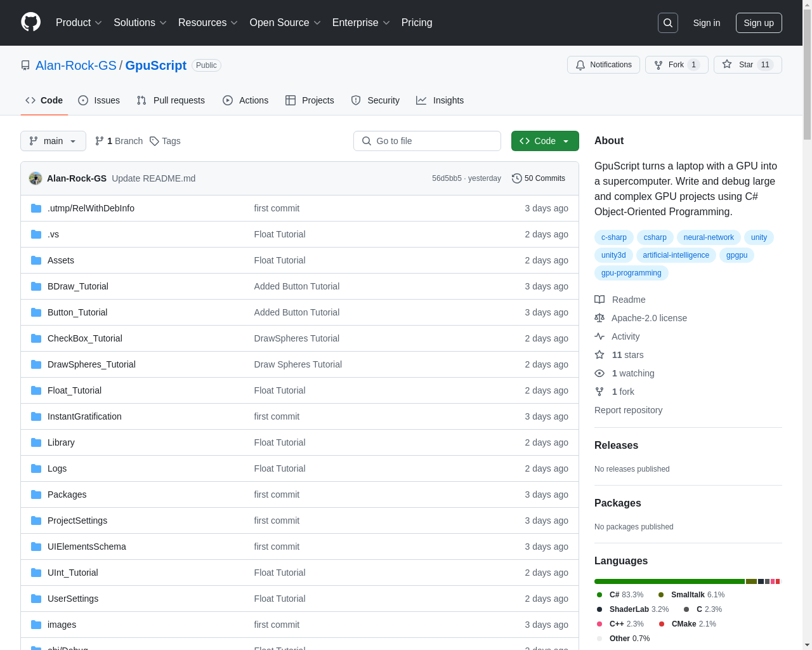Click the folder icon for images
This screenshot has height=650, width=812.
[x=36, y=625]
